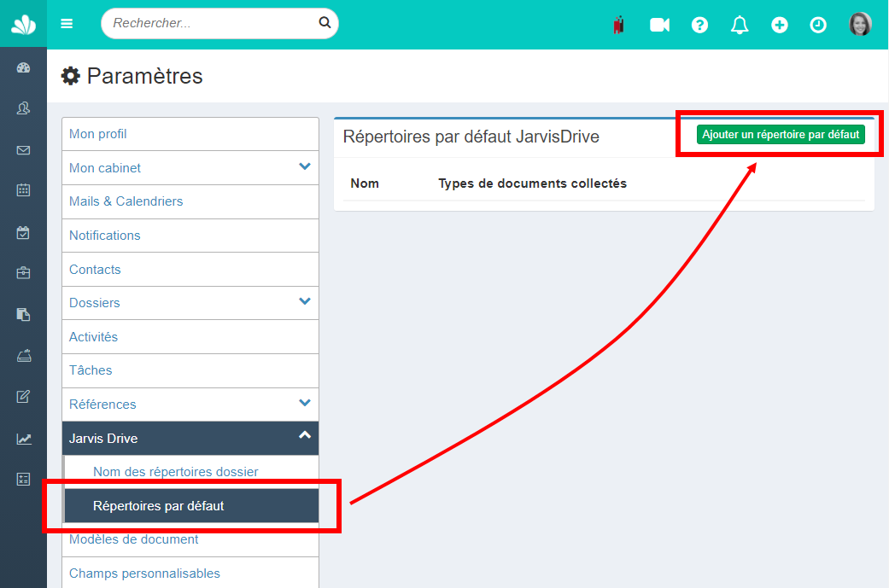This screenshot has height=588, width=889.
Task: Open the documents sidebar icon
Action: coord(23,314)
